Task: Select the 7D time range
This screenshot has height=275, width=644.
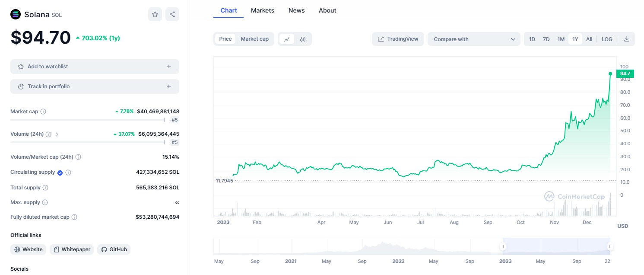Action: (546, 39)
